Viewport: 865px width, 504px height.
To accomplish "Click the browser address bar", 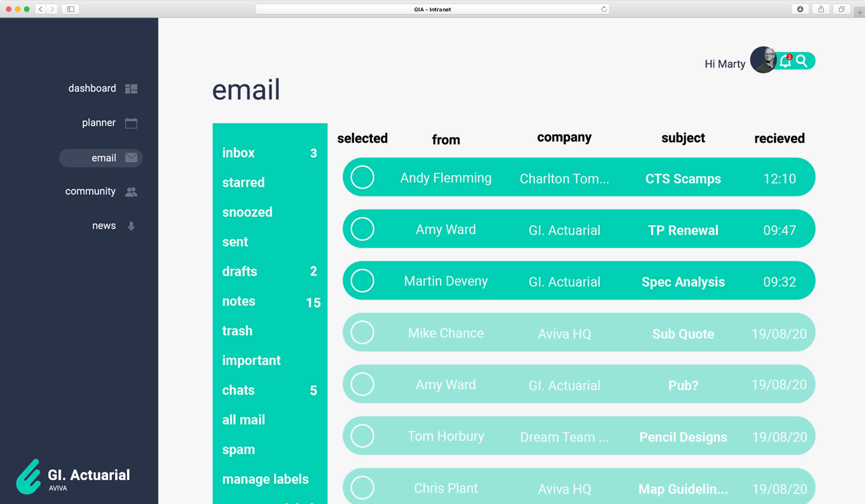I will (432, 9).
